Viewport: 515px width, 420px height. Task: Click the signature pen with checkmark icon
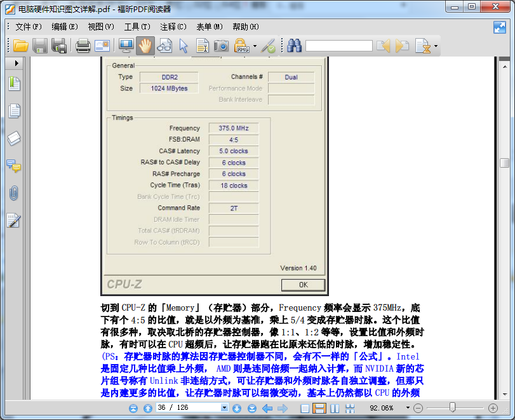point(268,46)
